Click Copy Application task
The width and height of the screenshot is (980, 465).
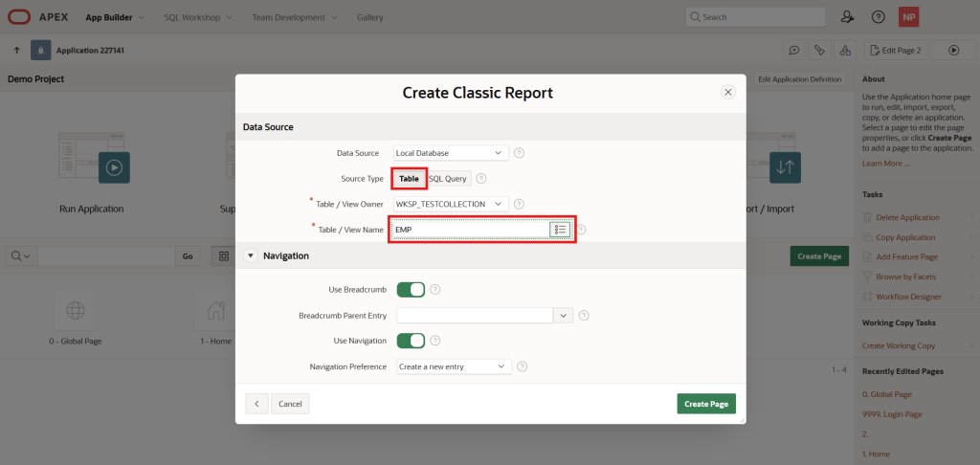pyautogui.click(x=905, y=237)
